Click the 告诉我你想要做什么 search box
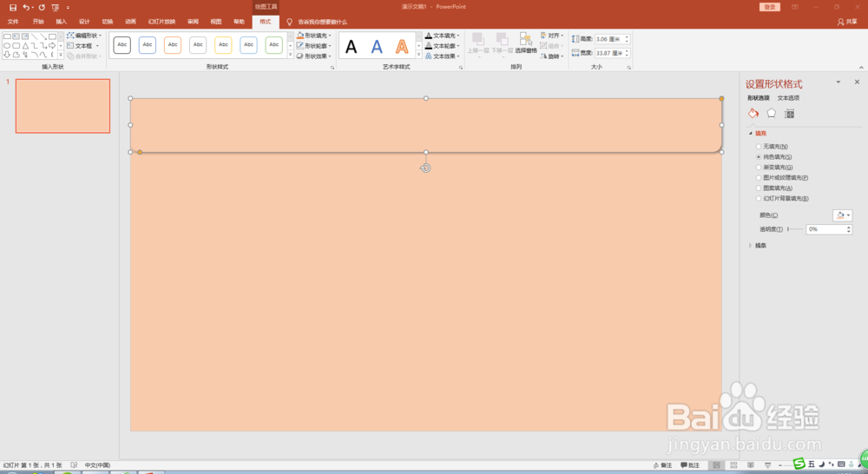 pyautogui.click(x=323, y=23)
